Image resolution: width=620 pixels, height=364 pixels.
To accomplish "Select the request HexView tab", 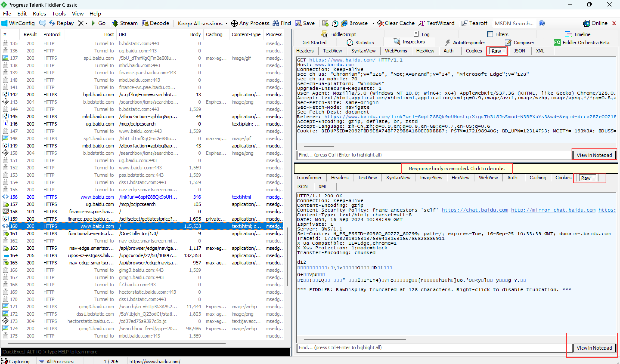I will pos(425,51).
